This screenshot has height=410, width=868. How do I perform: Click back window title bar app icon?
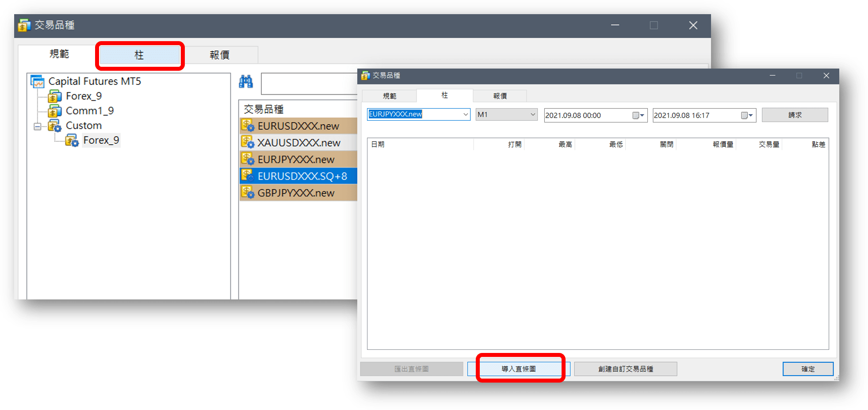tap(24, 25)
